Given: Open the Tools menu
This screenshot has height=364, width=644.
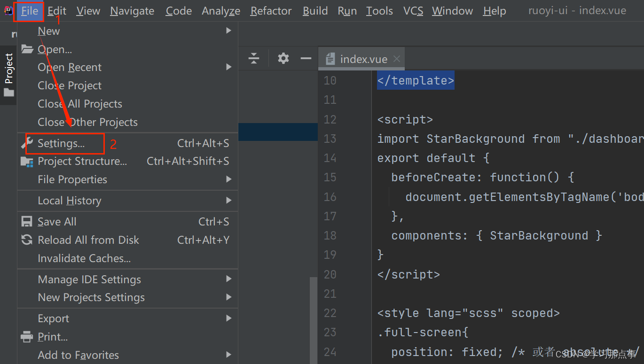Looking at the screenshot, I should (379, 11).
